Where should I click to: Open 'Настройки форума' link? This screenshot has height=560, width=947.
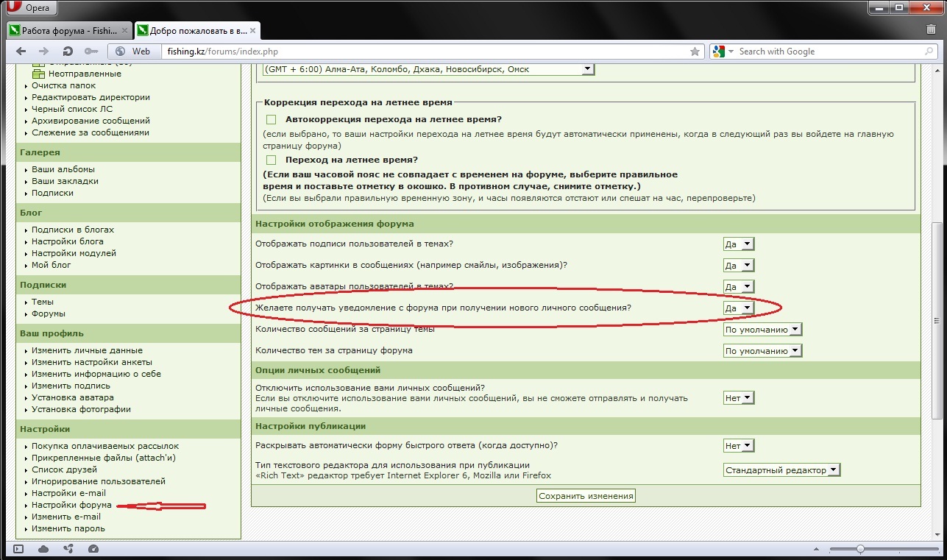[x=71, y=505]
